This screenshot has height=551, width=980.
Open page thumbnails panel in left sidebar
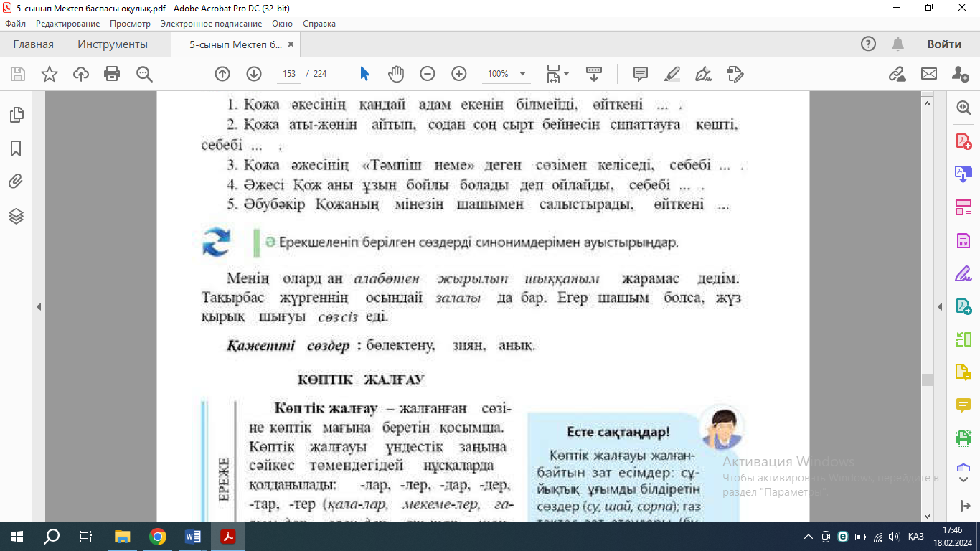[x=16, y=115]
